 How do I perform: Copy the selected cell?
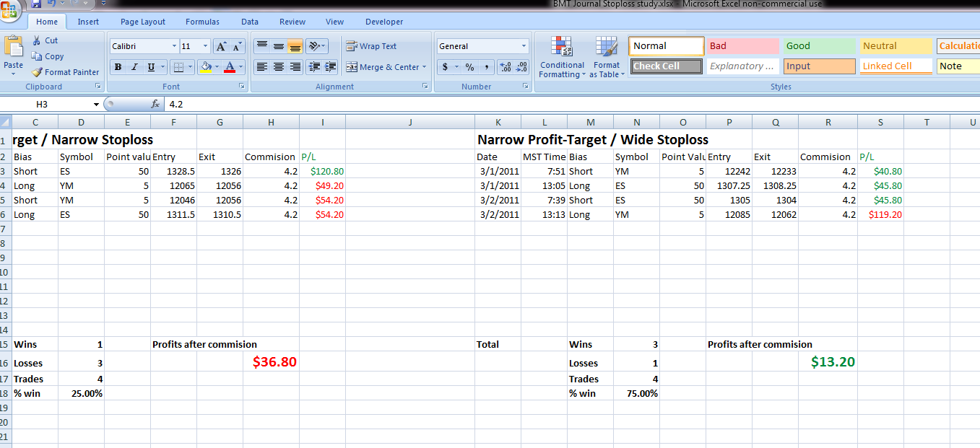48,56
